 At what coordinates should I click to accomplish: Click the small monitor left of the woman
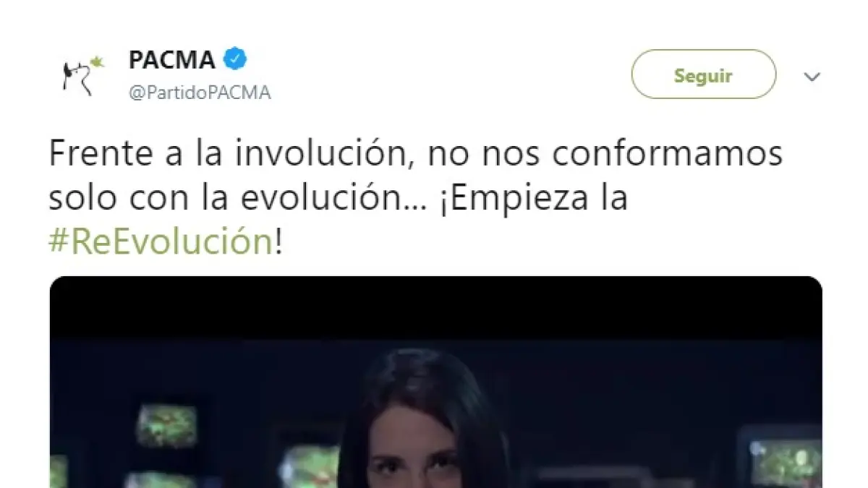tap(310, 465)
